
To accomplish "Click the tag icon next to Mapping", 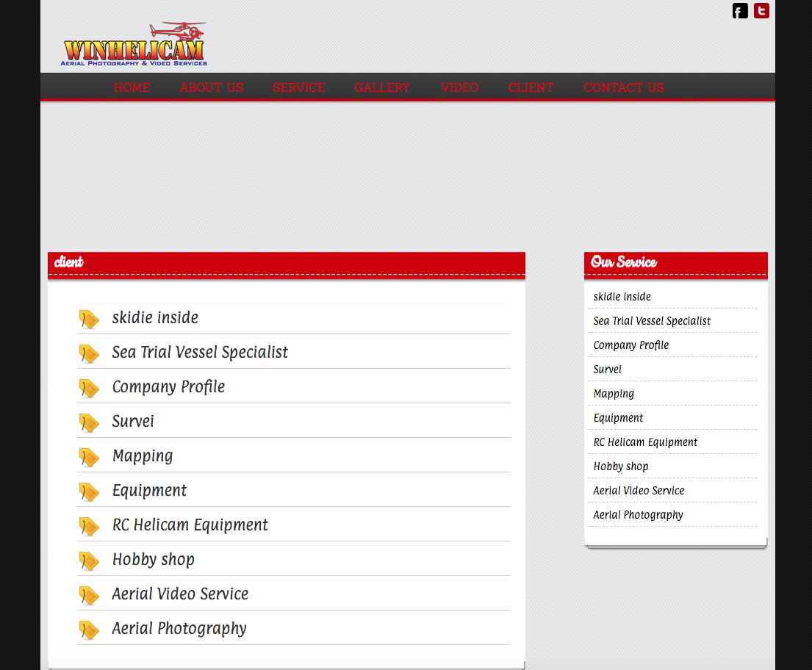I will click(x=89, y=457).
